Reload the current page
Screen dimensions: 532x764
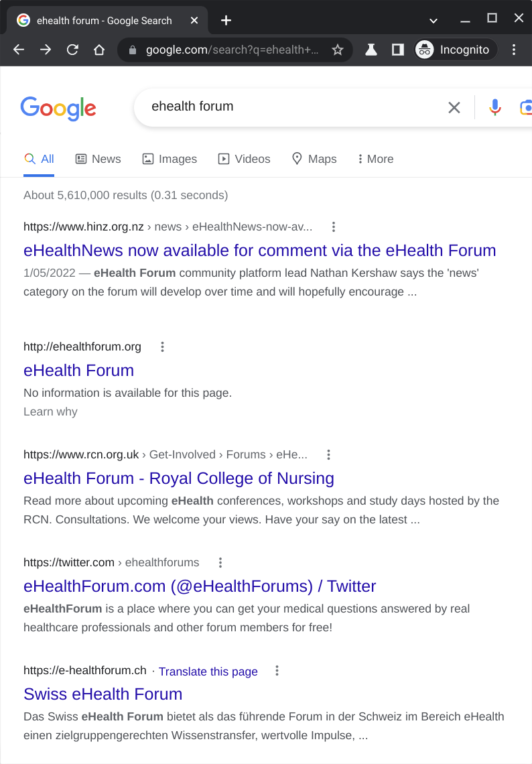(72, 50)
